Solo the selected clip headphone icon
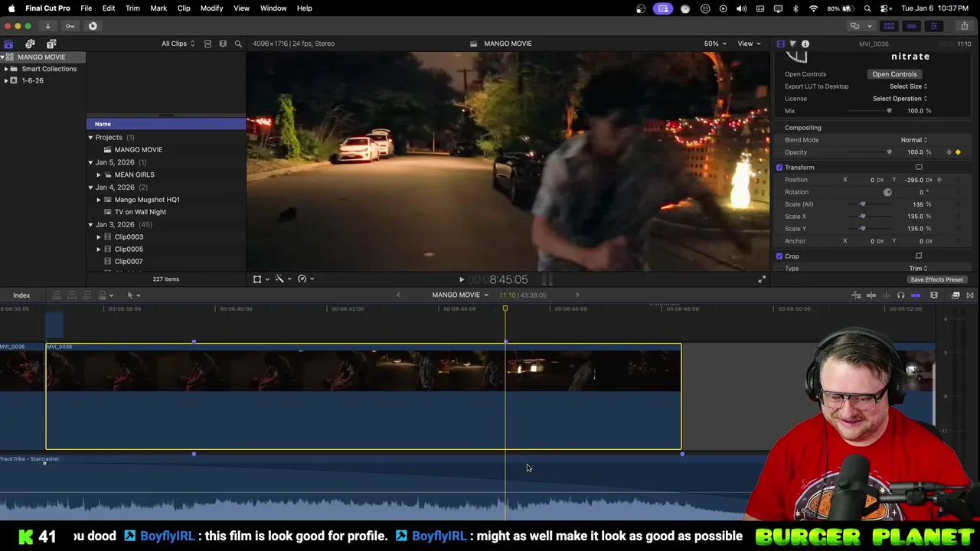 [x=900, y=295]
